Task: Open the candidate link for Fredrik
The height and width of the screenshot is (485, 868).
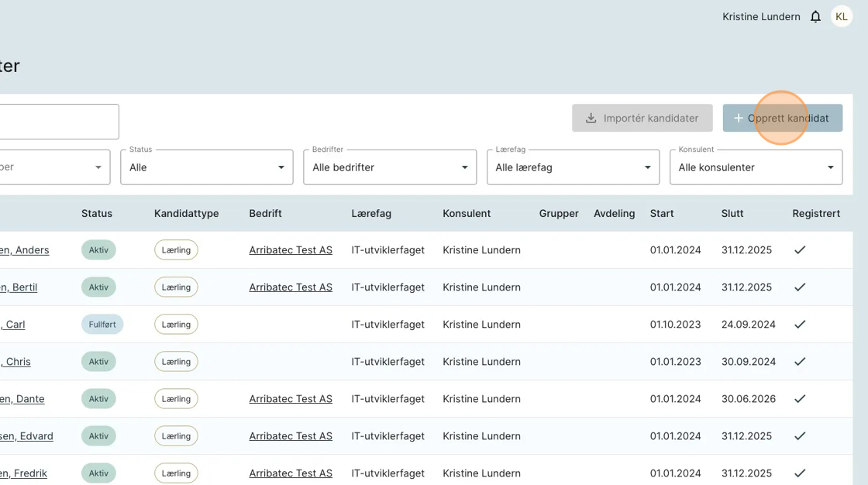Action: point(23,473)
